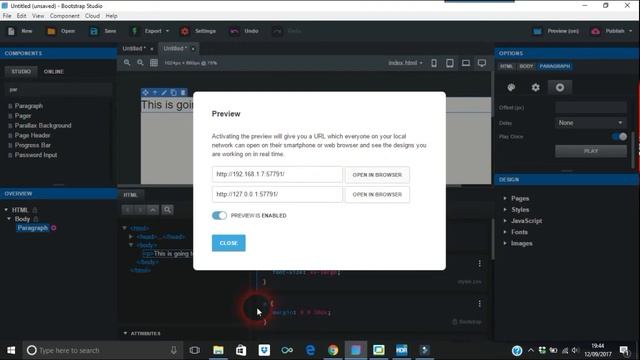Image resolution: width=640 pixels, height=360 pixels.
Task: Open the Export dropdown arrow
Action: [167, 31]
